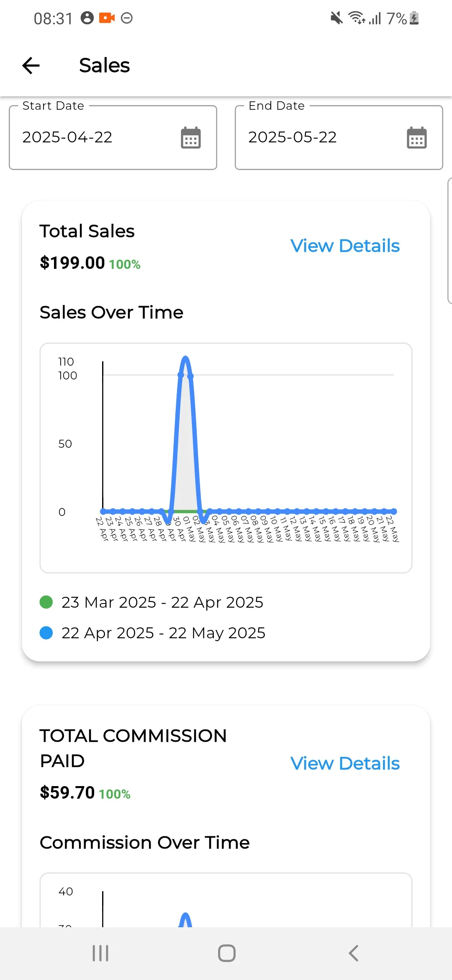The height and width of the screenshot is (980, 452).
Task: Open the Start Date calendar picker
Action: (x=190, y=138)
